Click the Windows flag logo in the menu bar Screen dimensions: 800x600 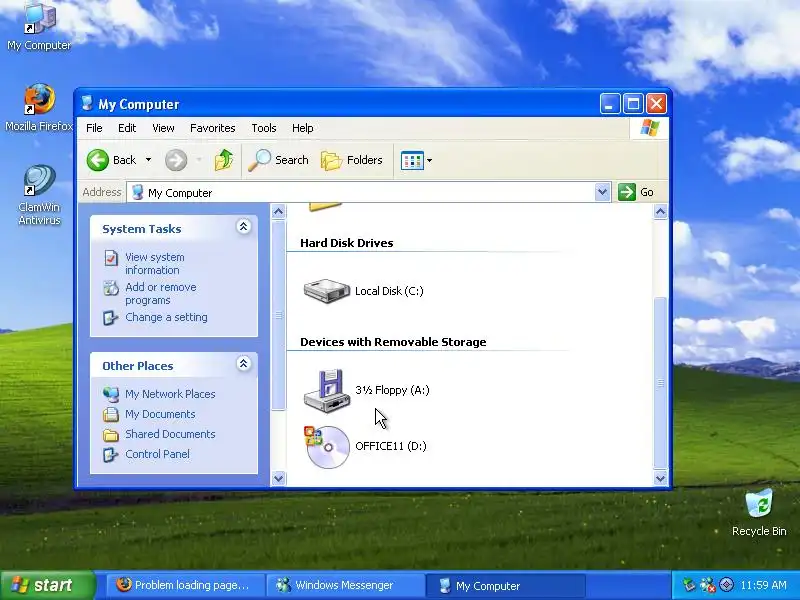[649, 128]
